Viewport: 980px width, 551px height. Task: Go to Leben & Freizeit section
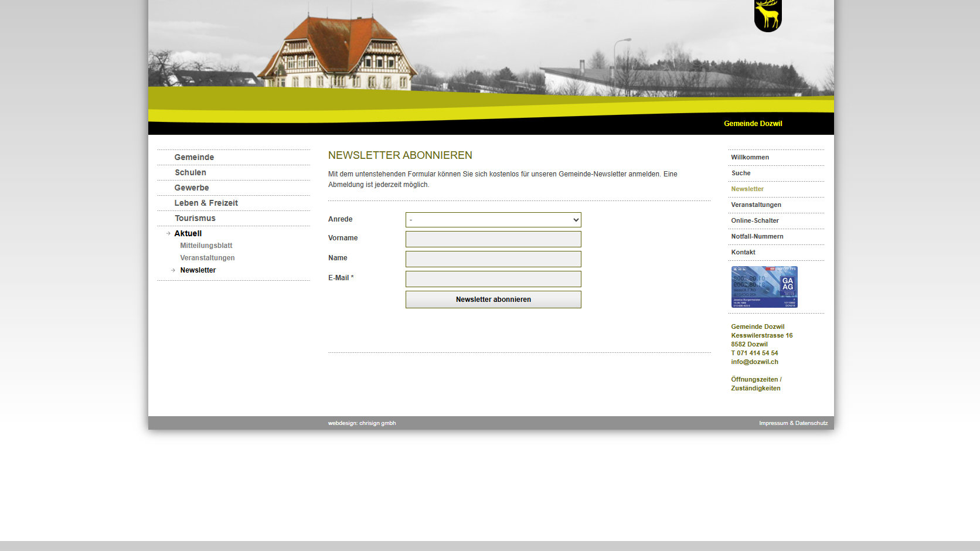(x=206, y=203)
